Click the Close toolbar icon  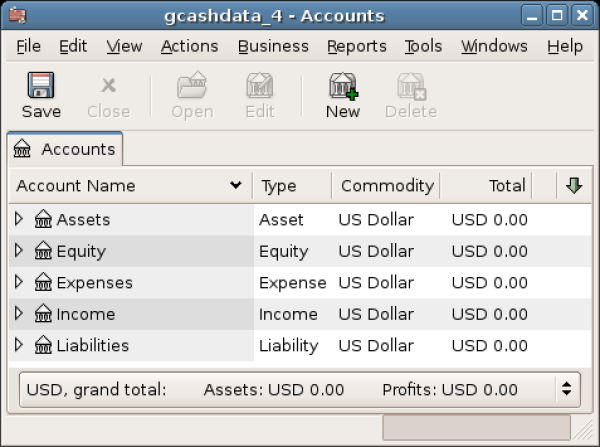[x=108, y=87]
